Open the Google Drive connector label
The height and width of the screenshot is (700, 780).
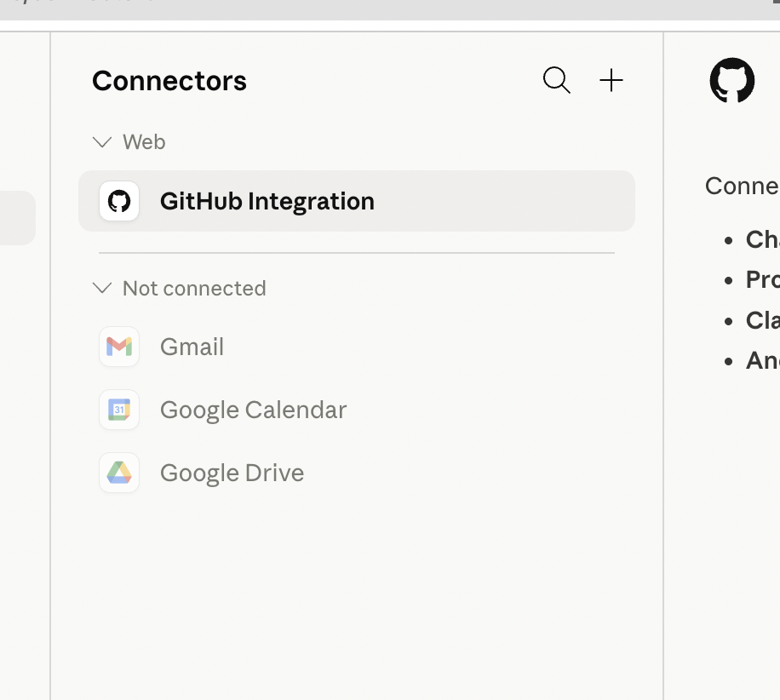232,473
